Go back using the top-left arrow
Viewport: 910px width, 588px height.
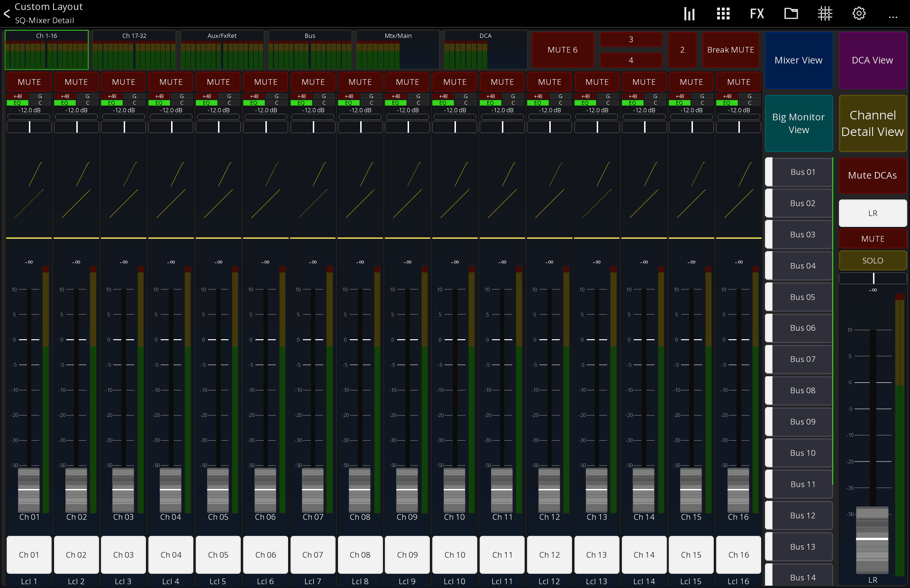(x=7, y=14)
